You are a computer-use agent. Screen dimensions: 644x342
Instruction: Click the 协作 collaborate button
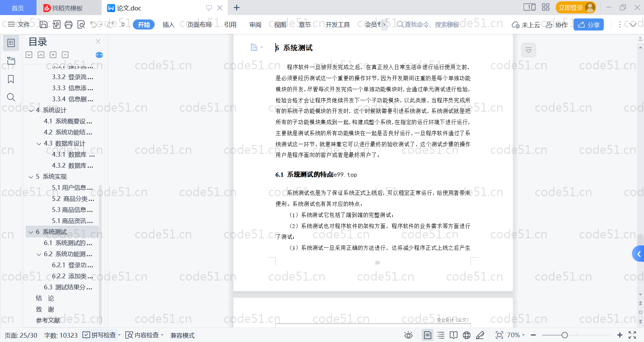pyautogui.click(x=557, y=24)
